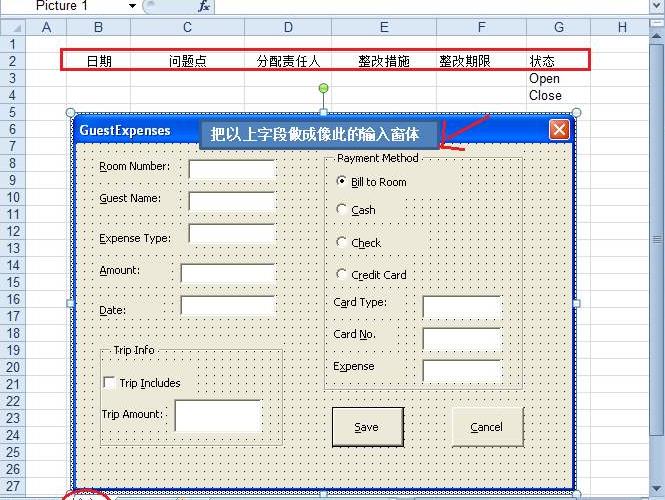Image resolution: width=665 pixels, height=500 pixels.
Task: Choose the Cash payment option
Action: point(342,210)
